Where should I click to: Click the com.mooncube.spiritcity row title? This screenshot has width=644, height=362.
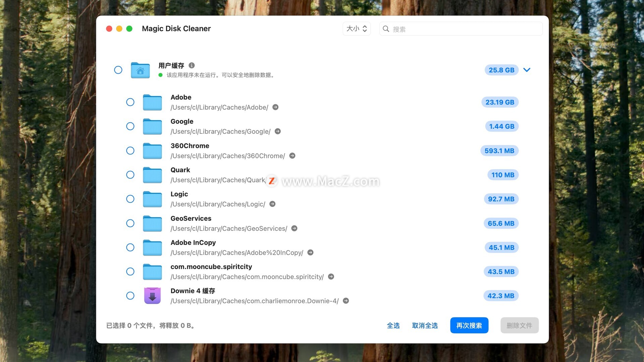pos(211,267)
